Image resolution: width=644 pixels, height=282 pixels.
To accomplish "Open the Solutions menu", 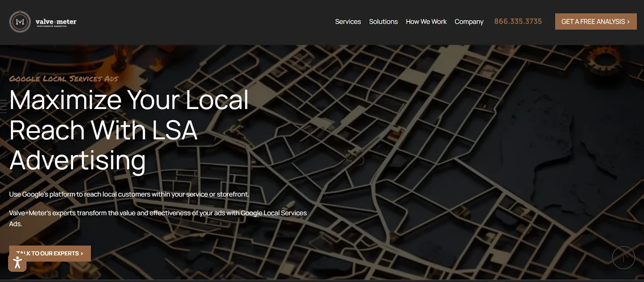I will (383, 22).
